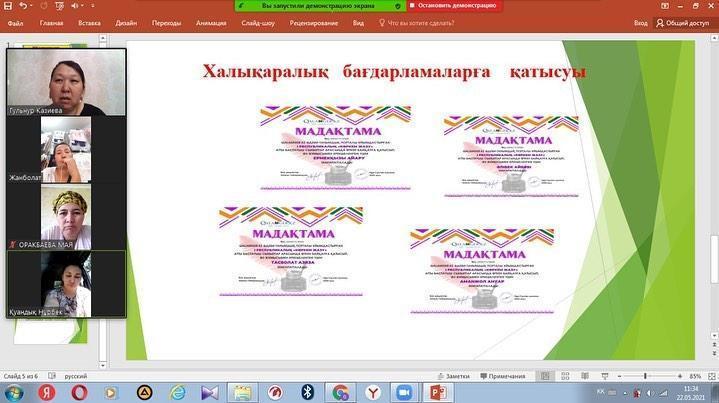719x403 pixels.
Task: Open Google Chrome from the taskbar
Action: 340,392
